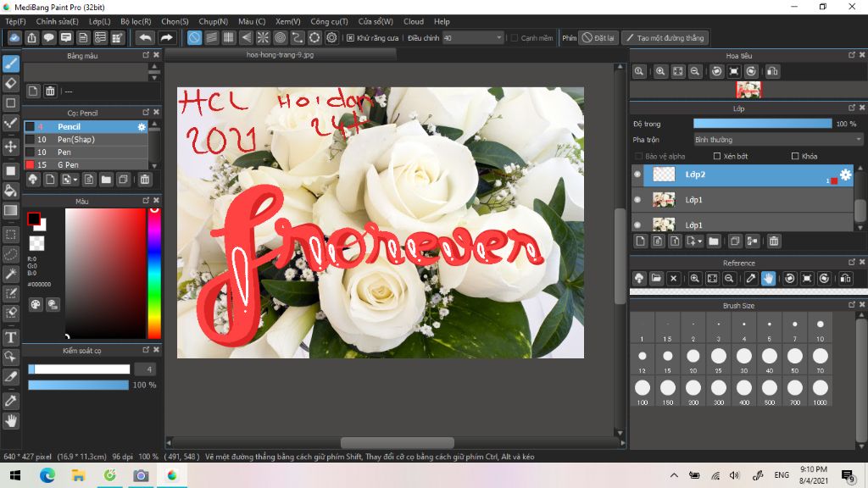Open Lớp2 layer settings gear
868x488 pixels.
(845, 175)
